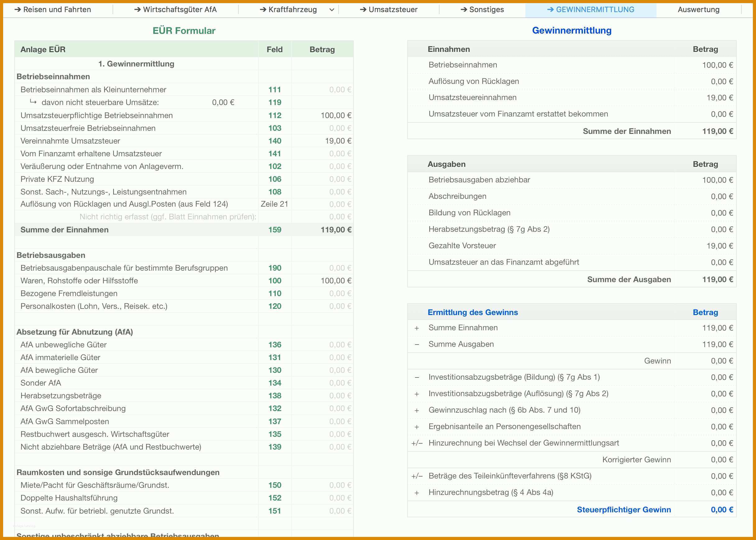The height and width of the screenshot is (540, 756).
Task: Click the Gewinnermittlung heading
Action: 572,30
